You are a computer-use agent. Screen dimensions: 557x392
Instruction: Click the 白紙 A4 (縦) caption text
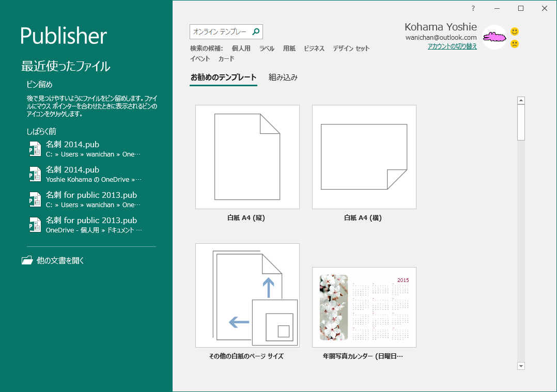[x=246, y=217]
